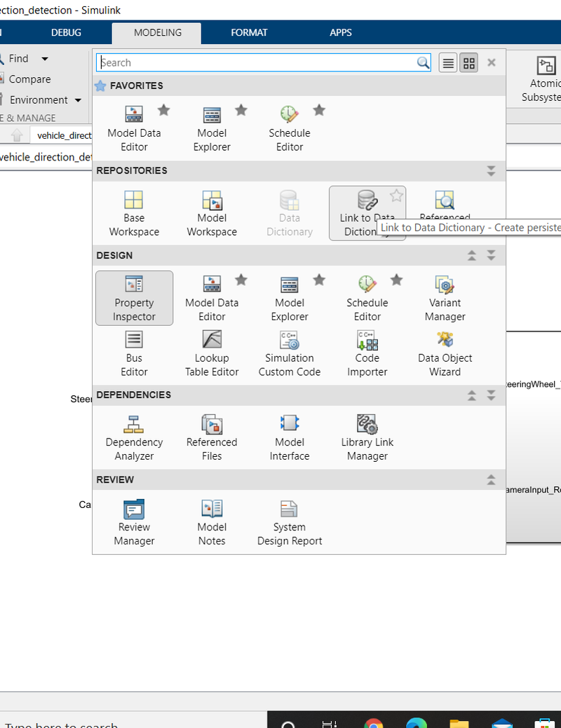Screen dimensions: 561x728
Task: Click Compare button
Action: 26,79
